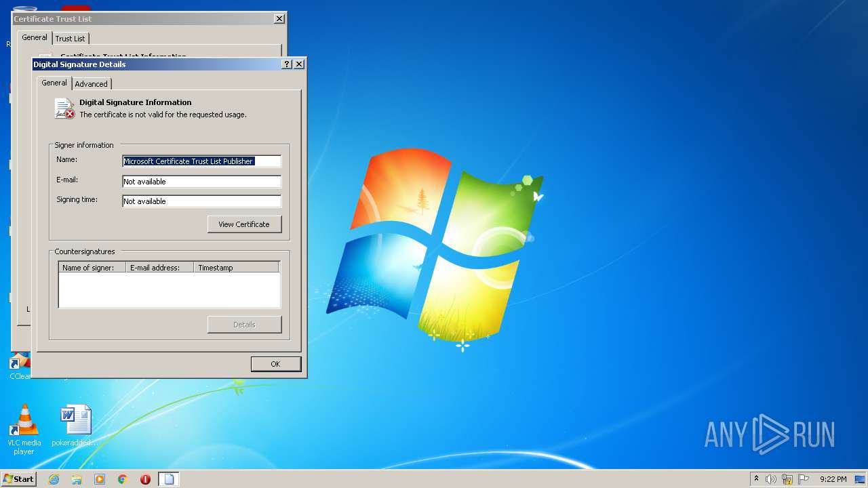This screenshot has width=868, height=488.
Task: Switch to the Advanced tab
Action: [x=92, y=83]
